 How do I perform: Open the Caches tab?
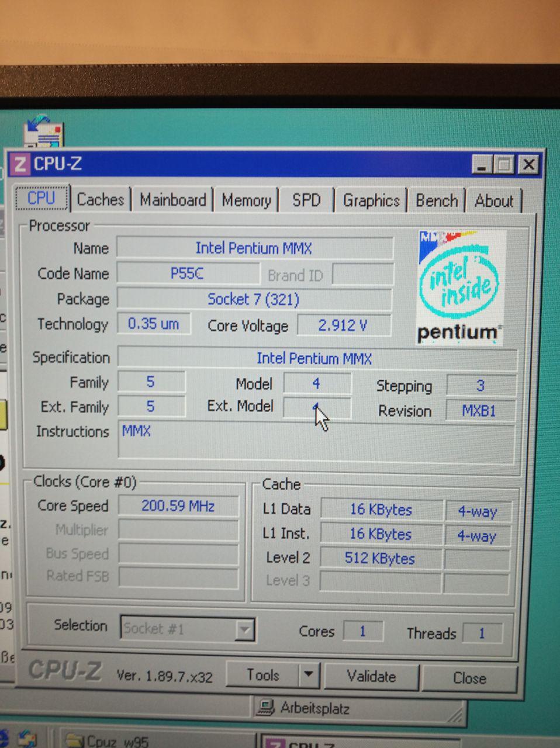(x=101, y=200)
